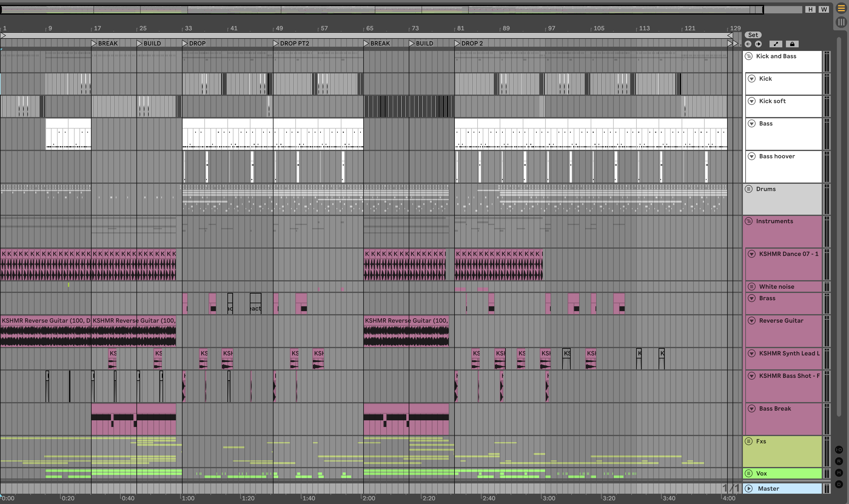Unfold the Vox group

(749, 473)
